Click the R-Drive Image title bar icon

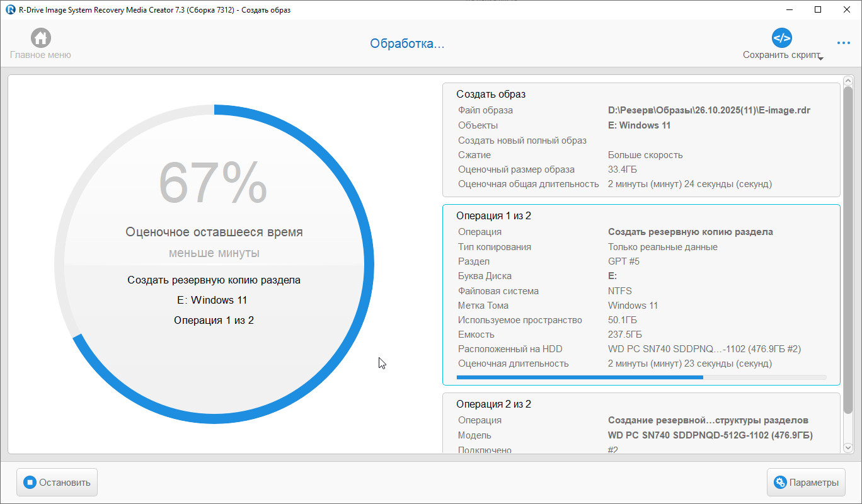coord(9,9)
